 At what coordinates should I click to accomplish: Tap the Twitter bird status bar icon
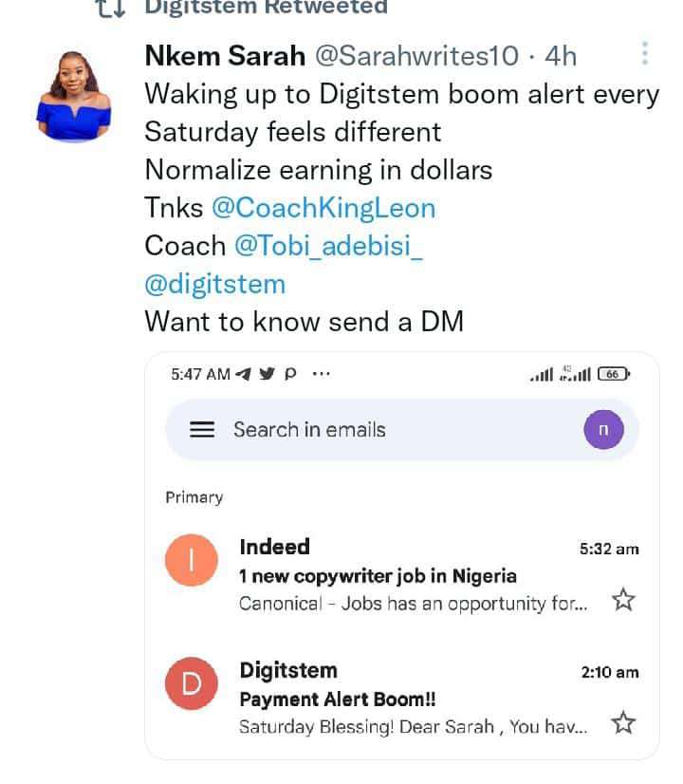pos(267,374)
